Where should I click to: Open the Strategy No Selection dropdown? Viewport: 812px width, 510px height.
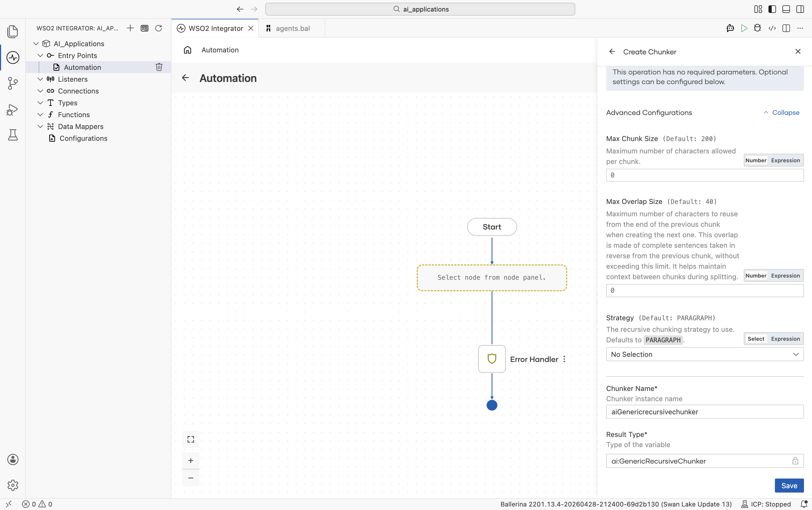[x=705, y=354]
